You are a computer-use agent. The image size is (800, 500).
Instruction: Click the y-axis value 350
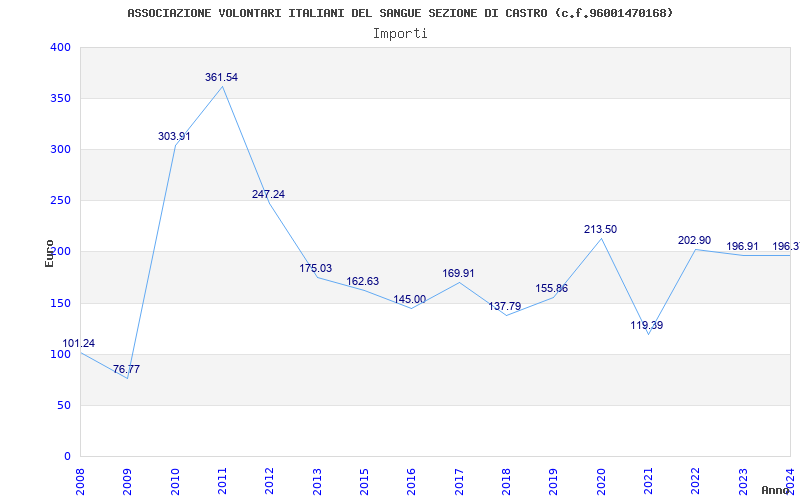pos(60,98)
